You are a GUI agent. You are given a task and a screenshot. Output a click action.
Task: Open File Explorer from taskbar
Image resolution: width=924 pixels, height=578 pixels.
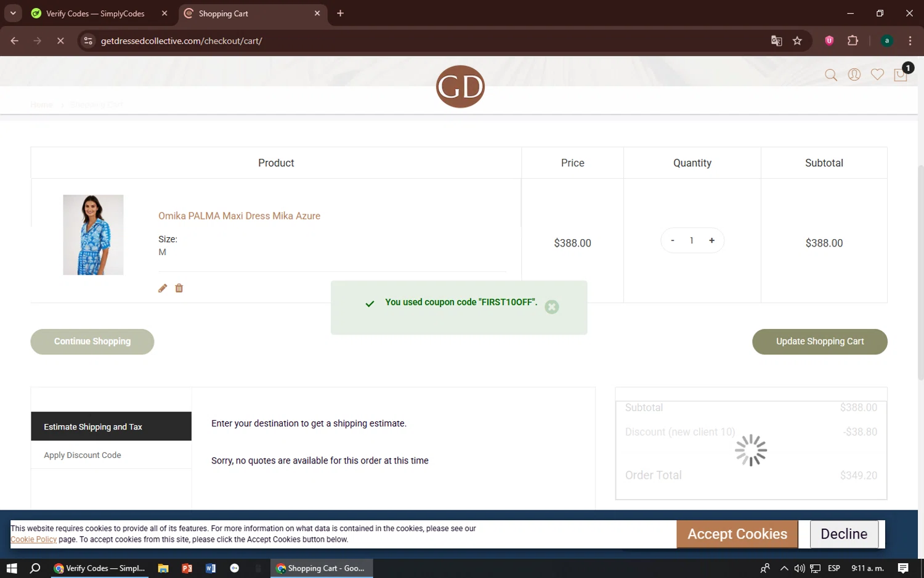pos(163,568)
